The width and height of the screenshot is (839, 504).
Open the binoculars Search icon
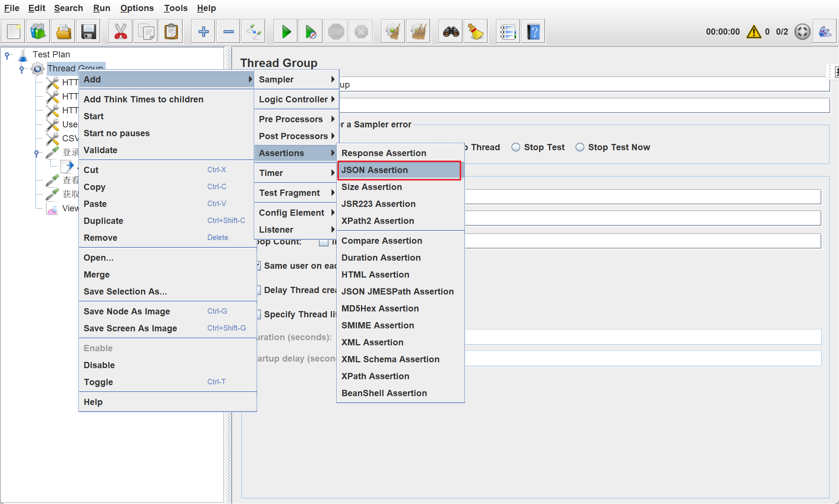click(451, 32)
